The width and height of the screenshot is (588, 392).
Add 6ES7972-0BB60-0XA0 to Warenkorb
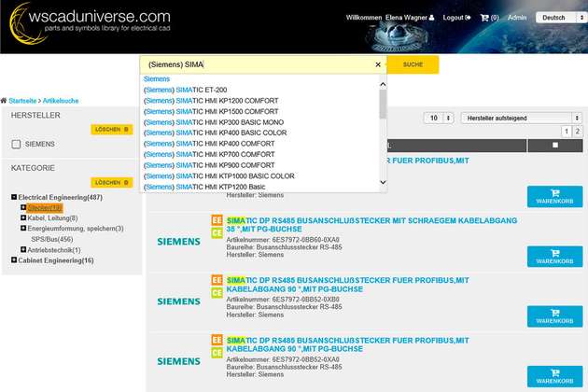pos(554,257)
